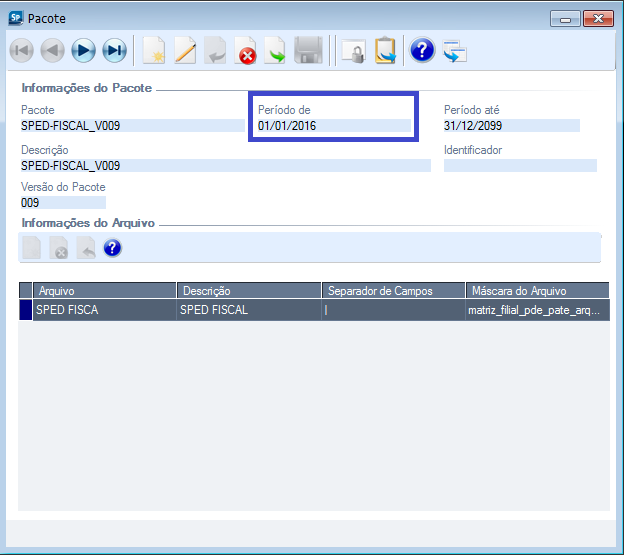Click the empty Identificador field
Viewport: 626px width, 557px height.
pyautogui.click(x=521, y=166)
